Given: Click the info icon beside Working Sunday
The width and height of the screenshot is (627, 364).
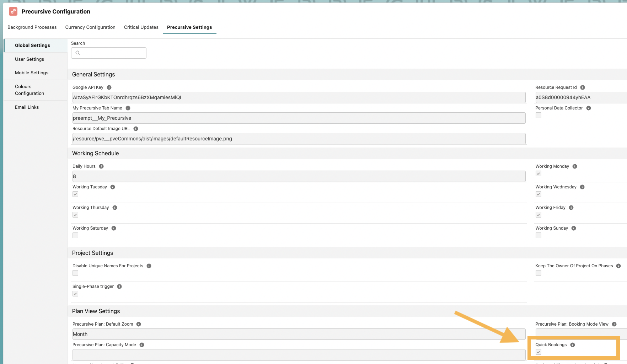Looking at the screenshot, I should coord(573,228).
